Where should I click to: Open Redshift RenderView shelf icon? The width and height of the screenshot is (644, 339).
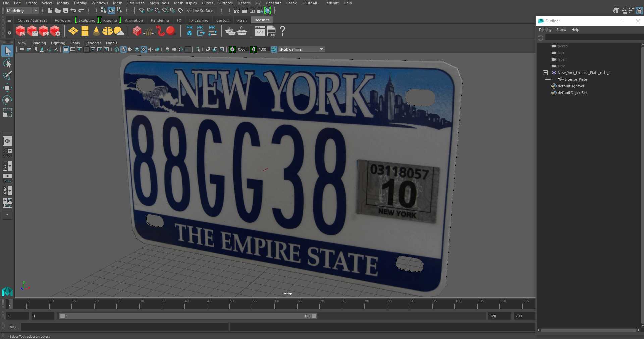[x=21, y=31]
